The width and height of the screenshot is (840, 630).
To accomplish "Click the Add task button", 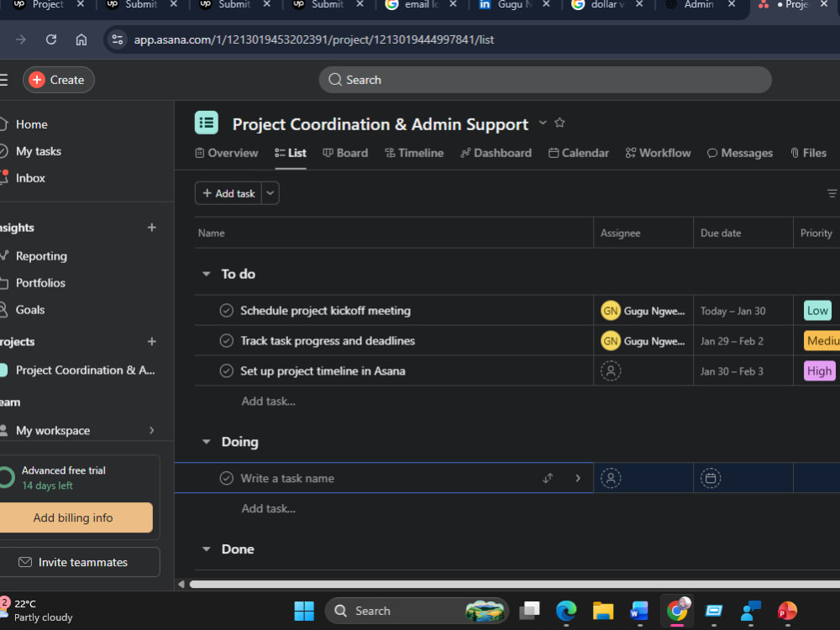I will tap(228, 193).
